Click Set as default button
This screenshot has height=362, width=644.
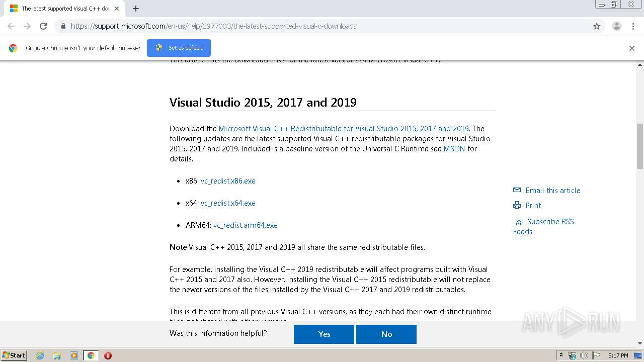coord(179,48)
